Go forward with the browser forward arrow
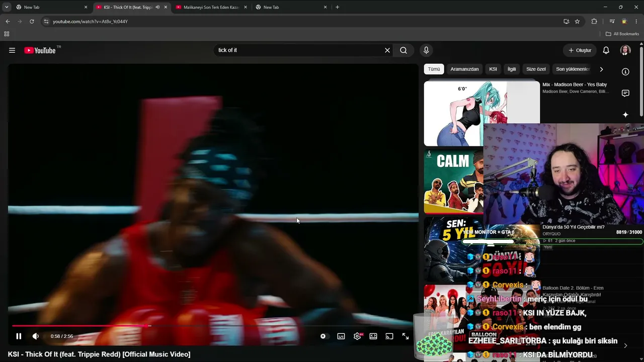This screenshot has height=362, width=644. click(x=20, y=22)
